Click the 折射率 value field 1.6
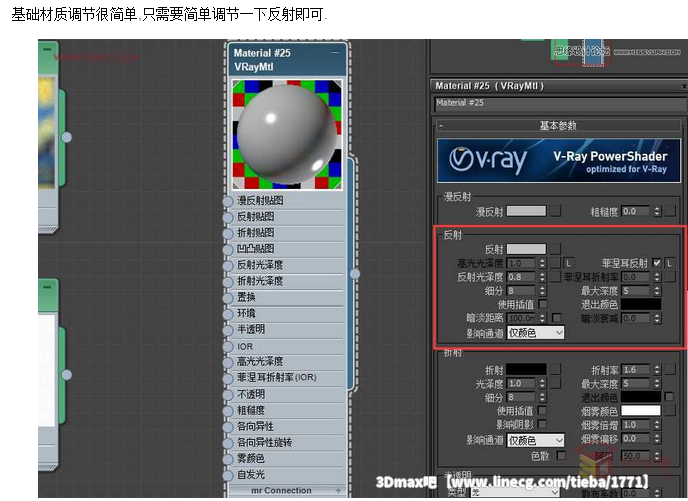688x501 pixels. coord(636,369)
